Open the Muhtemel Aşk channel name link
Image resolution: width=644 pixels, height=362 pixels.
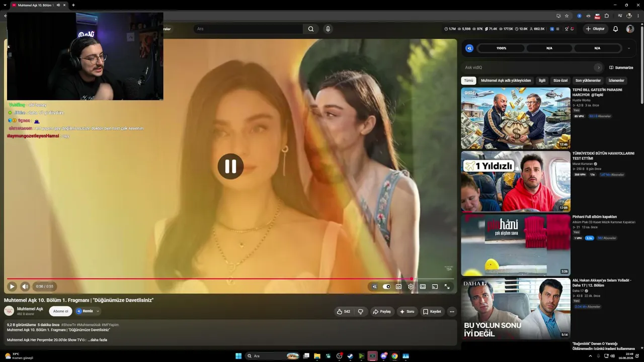[30, 309]
